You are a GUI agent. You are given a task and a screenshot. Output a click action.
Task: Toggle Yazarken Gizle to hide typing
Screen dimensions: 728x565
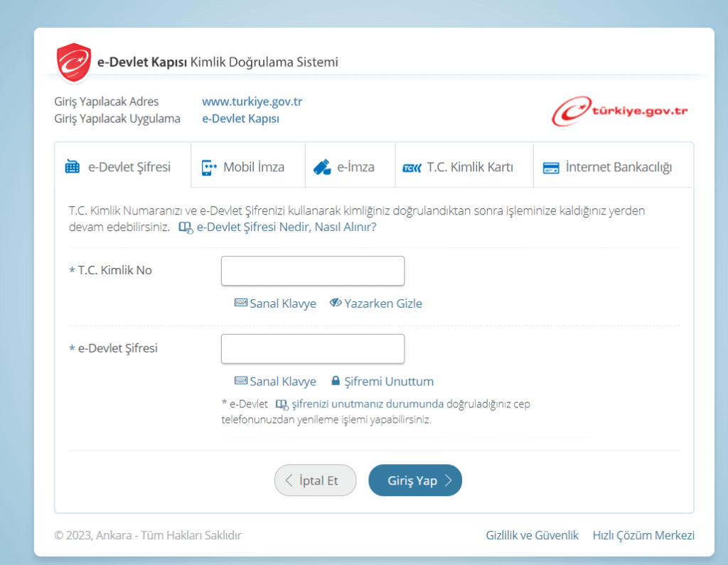376,303
